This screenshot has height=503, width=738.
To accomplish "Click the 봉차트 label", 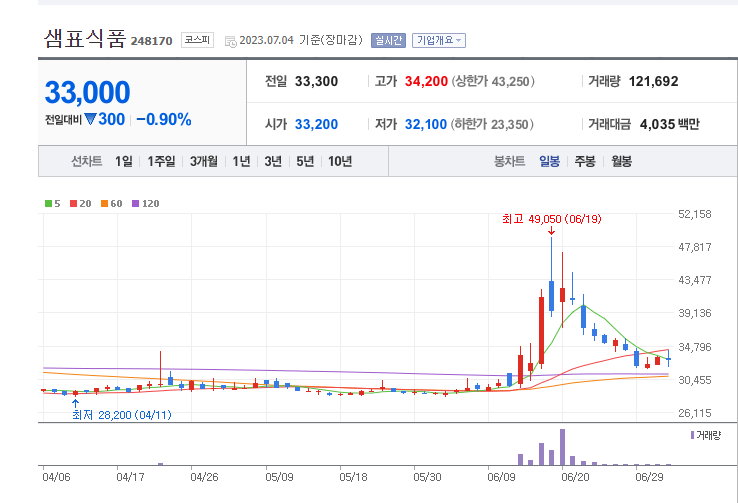I will pos(509,161).
